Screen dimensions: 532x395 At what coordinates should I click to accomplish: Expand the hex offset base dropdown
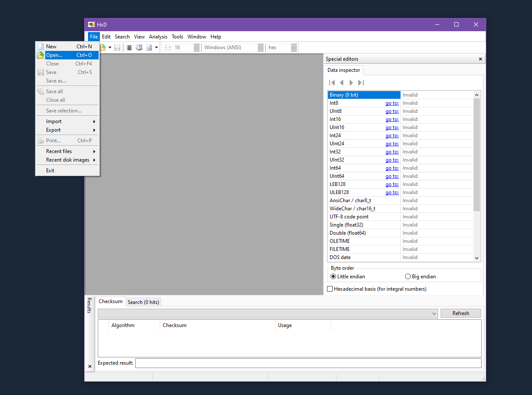(294, 47)
